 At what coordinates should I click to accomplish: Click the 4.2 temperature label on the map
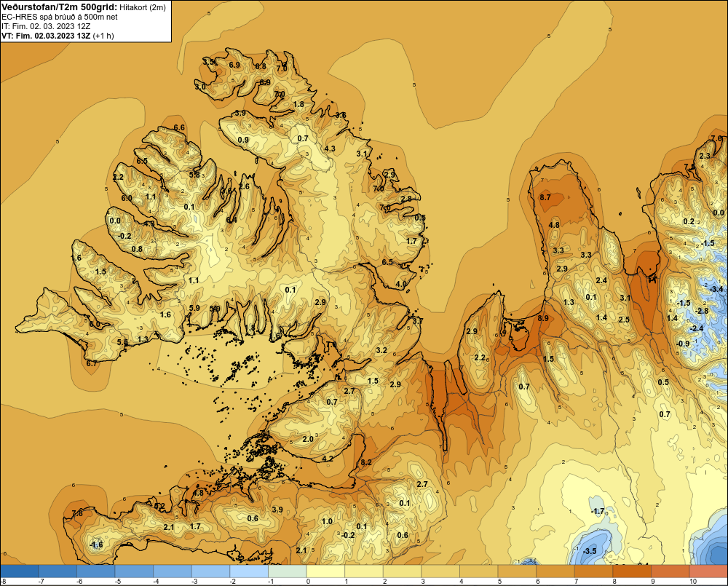pyautogui.click(x=328, y=459)
